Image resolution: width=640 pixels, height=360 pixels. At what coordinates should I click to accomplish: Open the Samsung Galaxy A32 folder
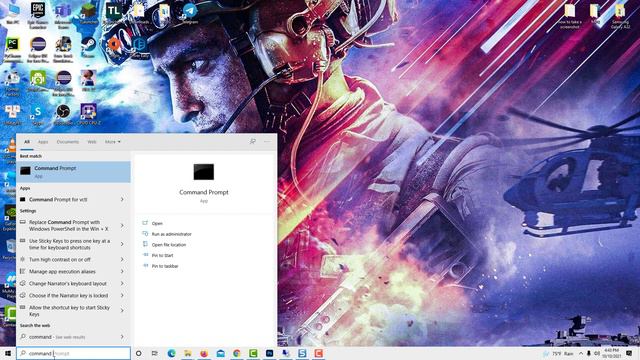(x=620, y=16)
